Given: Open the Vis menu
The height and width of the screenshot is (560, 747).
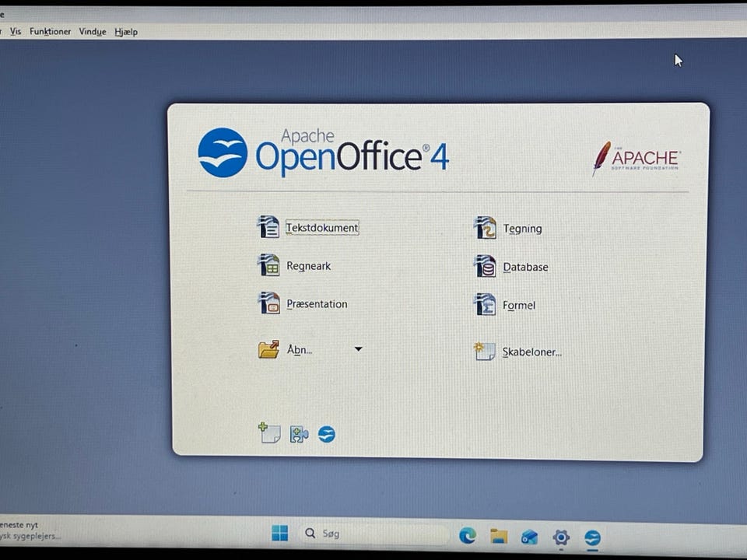Looking at the screenshot, I should click(x=16, y=31).
